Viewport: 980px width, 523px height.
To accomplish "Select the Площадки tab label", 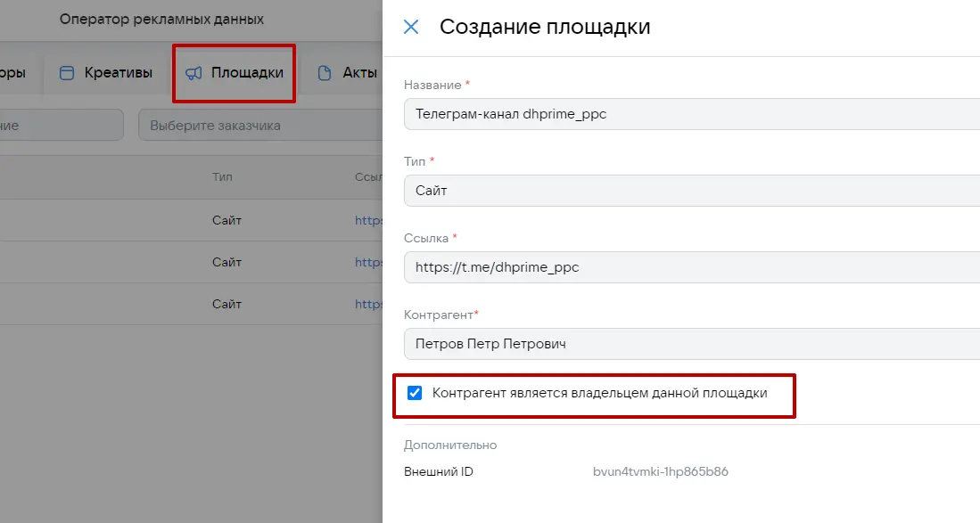I will (x=247, y=73).
